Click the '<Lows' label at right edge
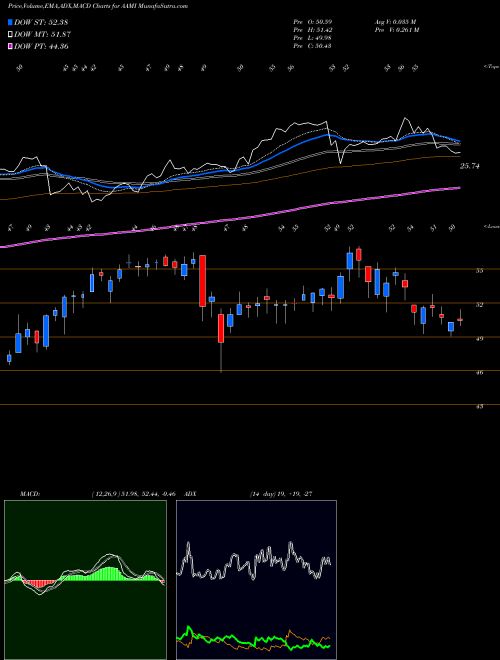The height and width of the screenshot is (660, 500). [x=491, y=226]
